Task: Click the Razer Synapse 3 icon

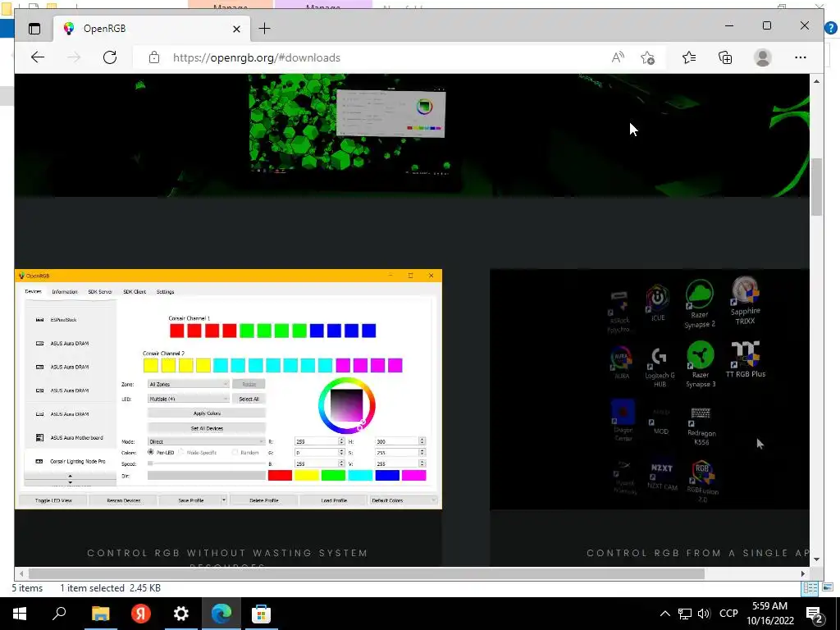Action: 701,364
